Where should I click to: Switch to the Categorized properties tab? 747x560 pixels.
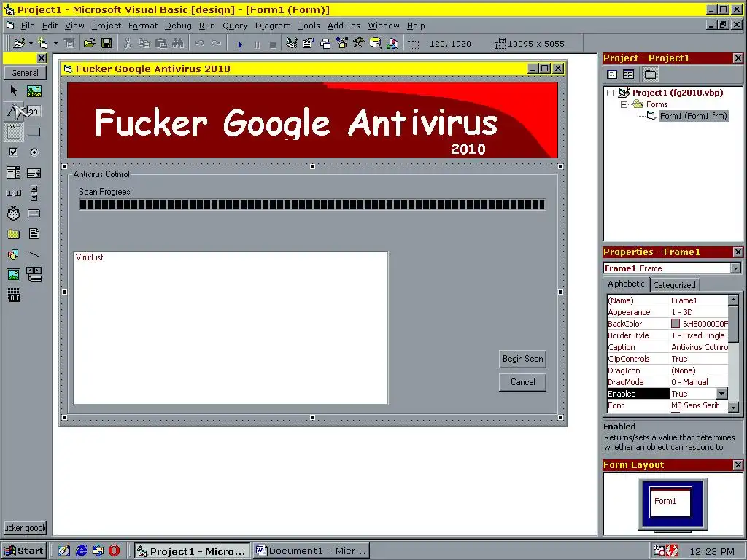tap(674, 285)
